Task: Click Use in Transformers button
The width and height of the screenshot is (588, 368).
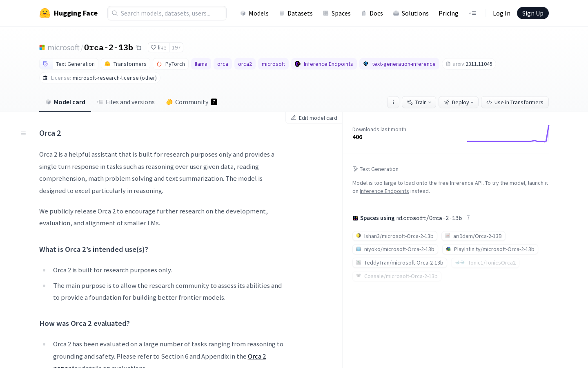Action: click(x=515, y=102)
